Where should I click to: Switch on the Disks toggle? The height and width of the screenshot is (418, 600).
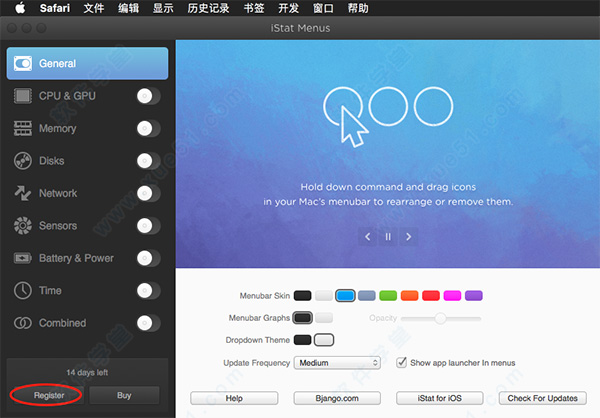tap(148, 161)
